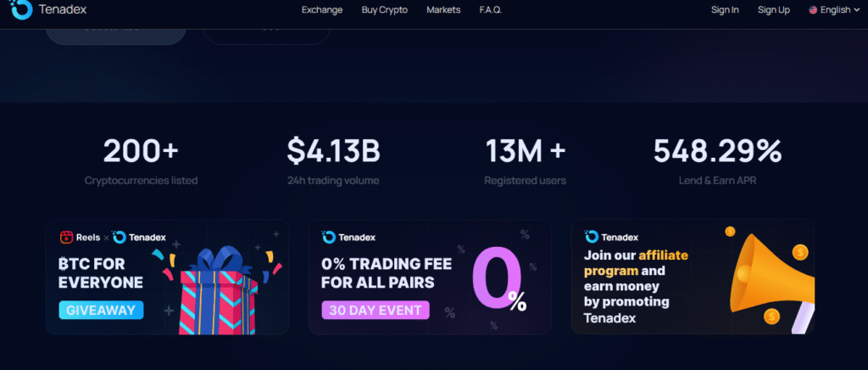Viewport: 868px width, 370px height.
Task: Click the Reels icon on giveaway banner
Action: (66, 237)
